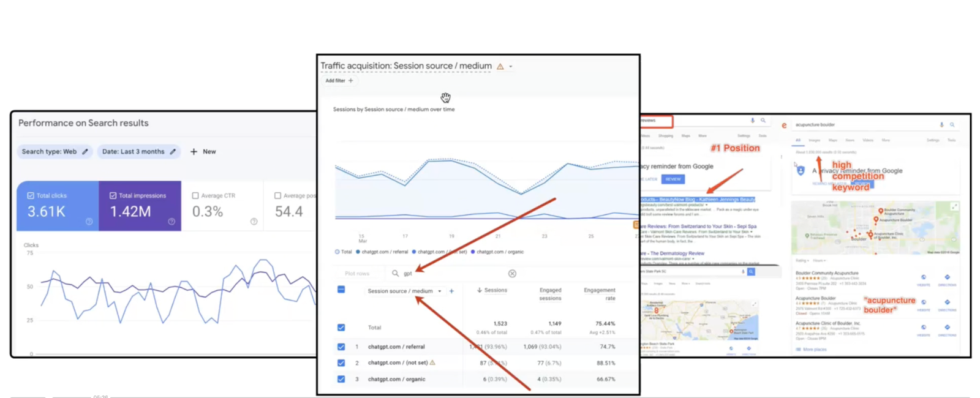This screenshot has height=398, width=980.
Task: Clear the gpt search with X icon
Action: click(x=512, y=274)
